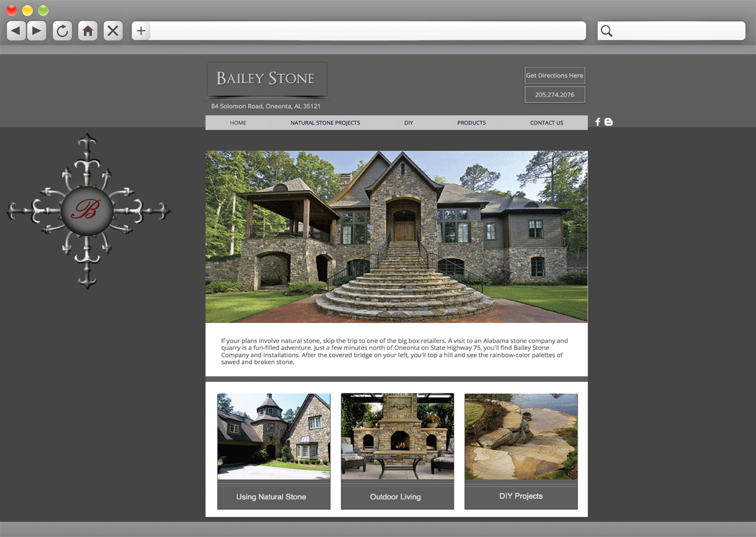Screen dimensions: 756x537
Task: Click the magnifier search icon
Action: 606,31
